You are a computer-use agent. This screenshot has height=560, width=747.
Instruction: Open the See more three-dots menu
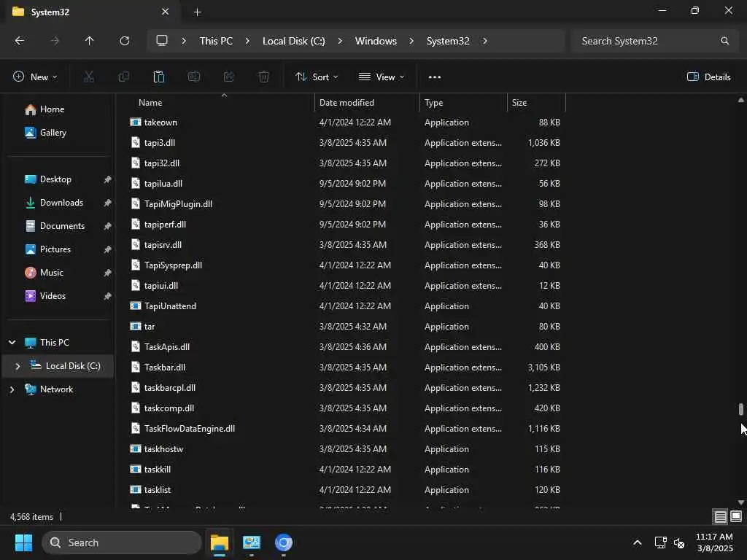pos(435,77)
